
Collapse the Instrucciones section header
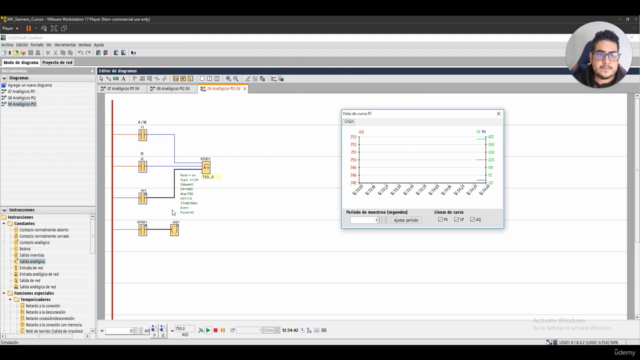(x=4, y=210)
